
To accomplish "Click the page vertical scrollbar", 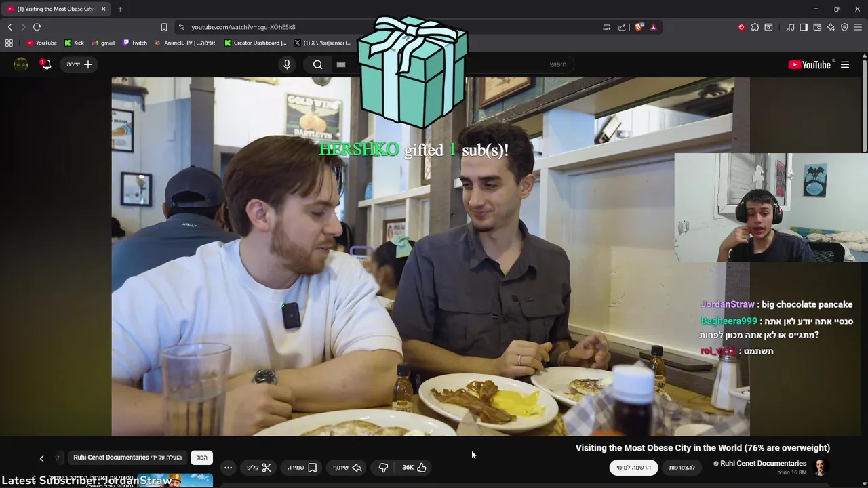I will click(864, 105).
